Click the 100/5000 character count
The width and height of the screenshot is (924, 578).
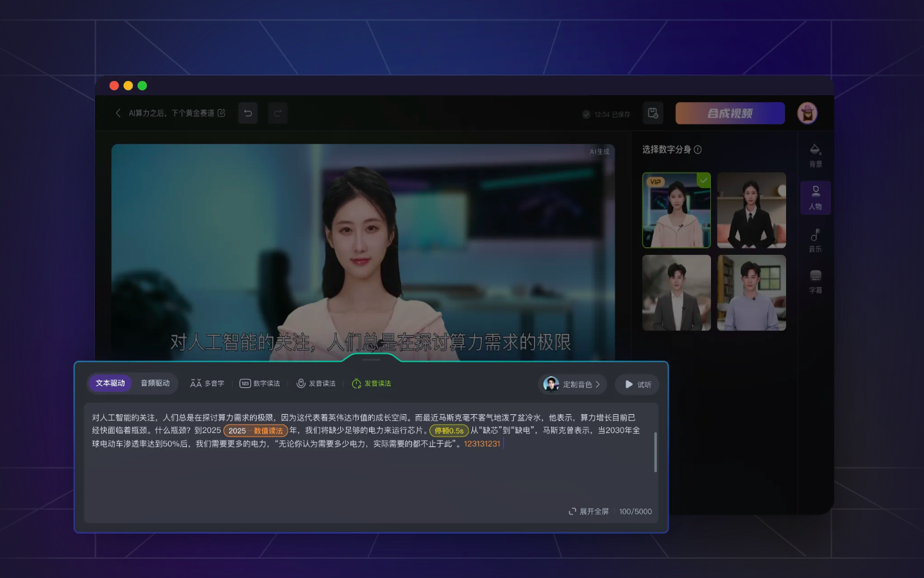pos(635,512)
